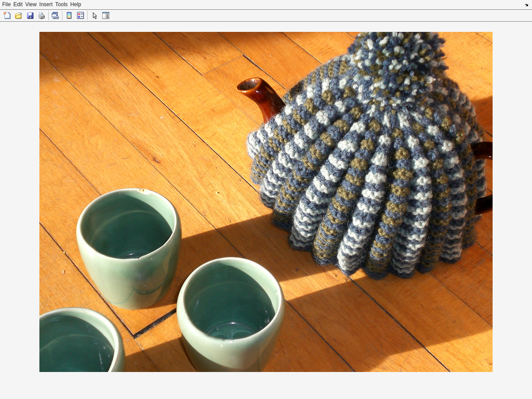Open the Edit menu

point(18,4)
